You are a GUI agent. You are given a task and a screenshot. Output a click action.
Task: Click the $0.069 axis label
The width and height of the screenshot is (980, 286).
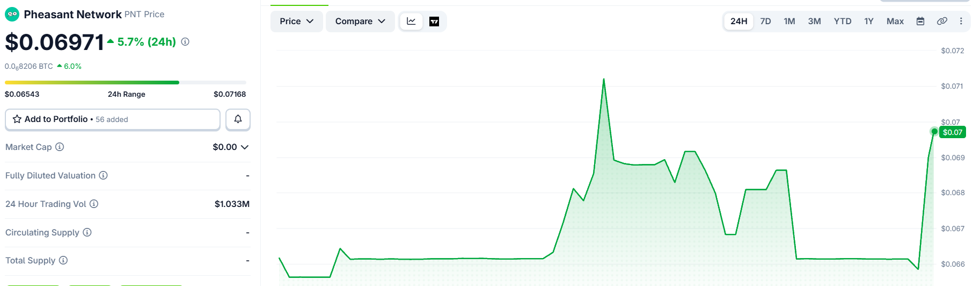pos(953,158)
